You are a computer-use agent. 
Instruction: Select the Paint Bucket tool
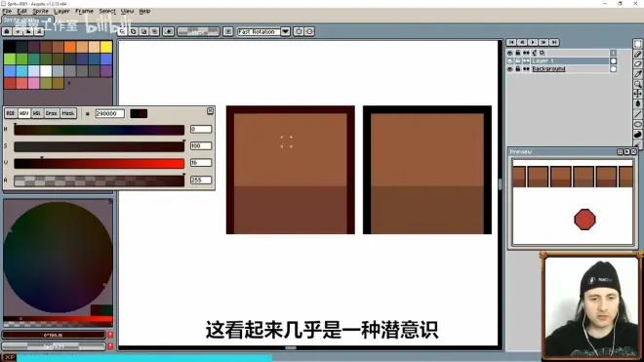coord(637,103)
